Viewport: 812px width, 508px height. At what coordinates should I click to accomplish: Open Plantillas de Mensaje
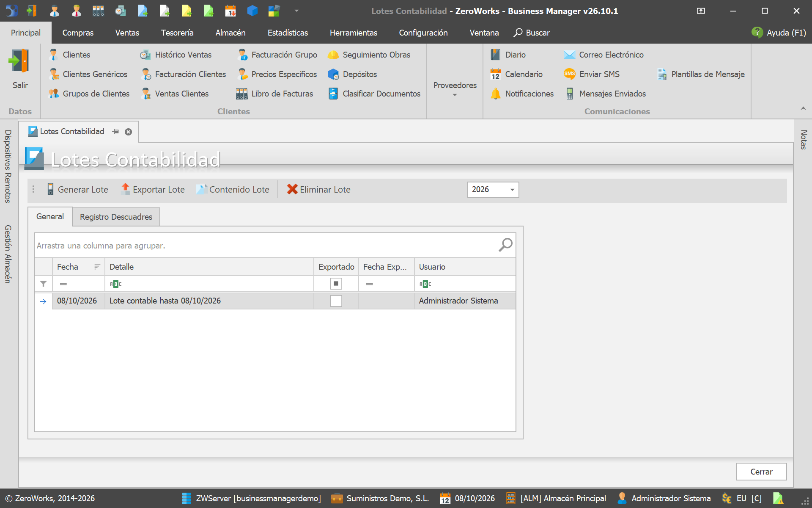coord(701,74)
